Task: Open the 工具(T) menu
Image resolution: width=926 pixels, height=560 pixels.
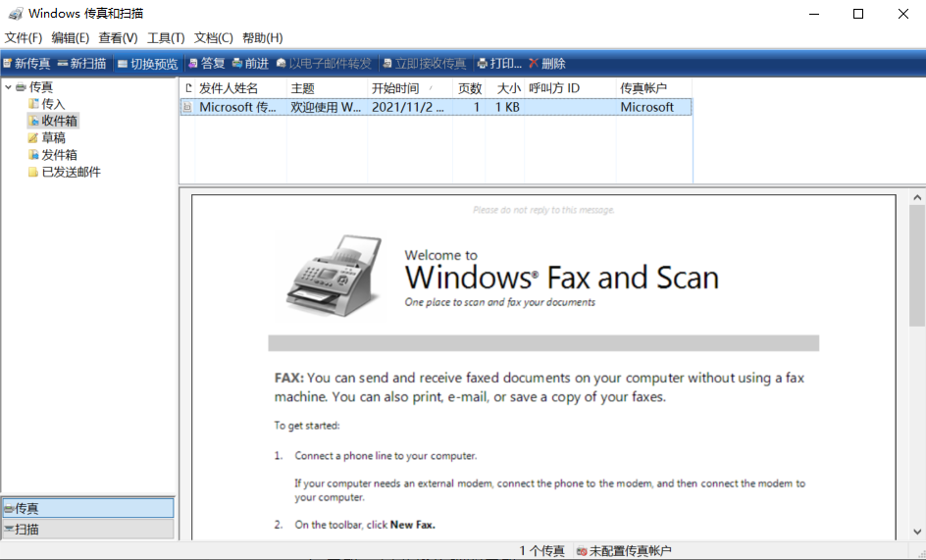Action: coord(166,38)
